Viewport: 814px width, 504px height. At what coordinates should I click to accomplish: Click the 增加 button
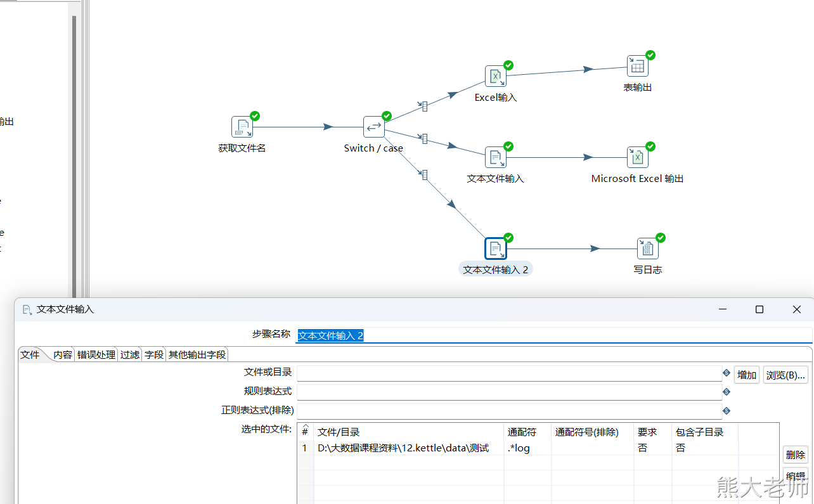pos(747,375)
